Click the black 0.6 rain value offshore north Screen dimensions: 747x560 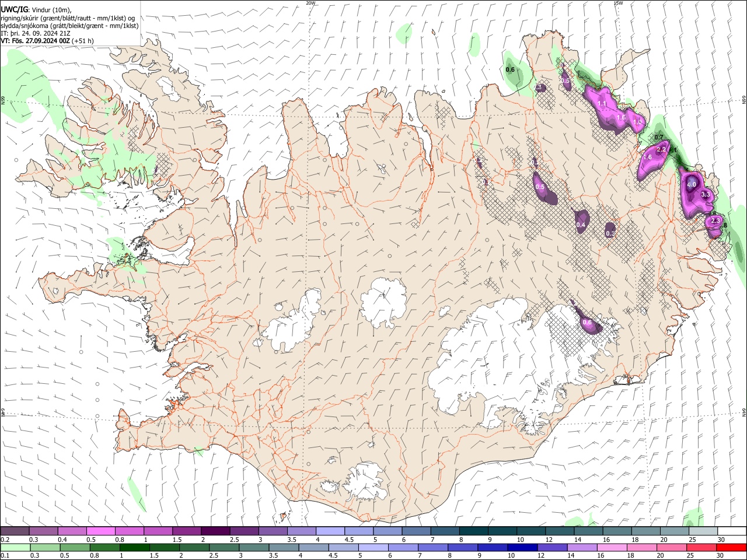tap(510, 69)
